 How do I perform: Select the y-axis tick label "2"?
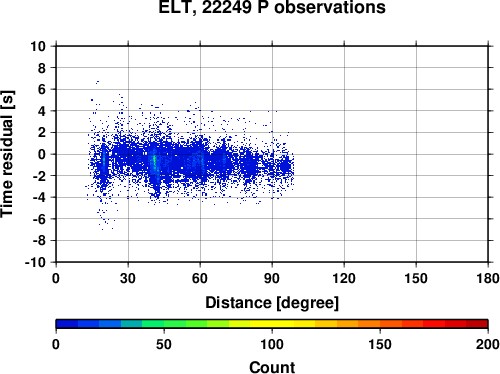click(42, 133)
